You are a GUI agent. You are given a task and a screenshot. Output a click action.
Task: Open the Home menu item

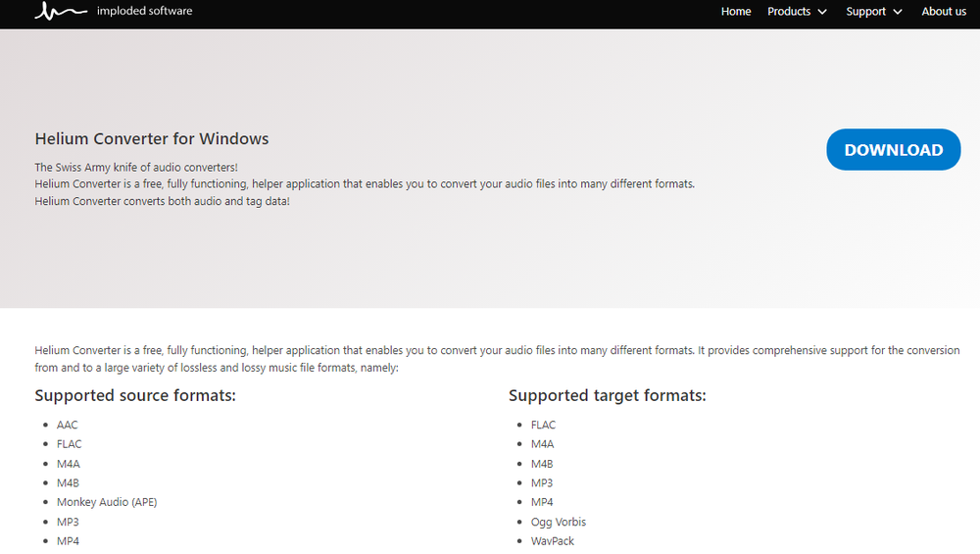pyautogui.click(x=736, y=11)
